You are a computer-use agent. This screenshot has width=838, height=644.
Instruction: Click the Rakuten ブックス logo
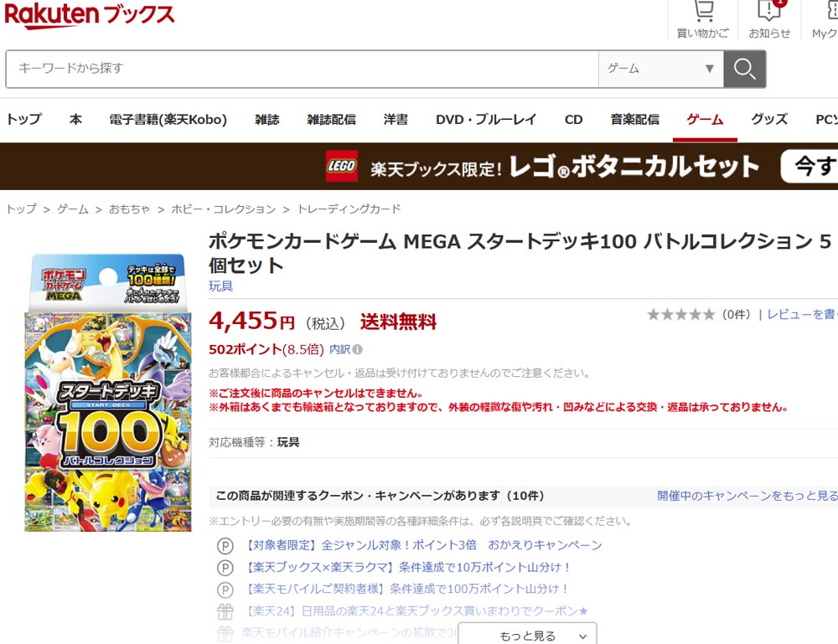click(88, 14)
